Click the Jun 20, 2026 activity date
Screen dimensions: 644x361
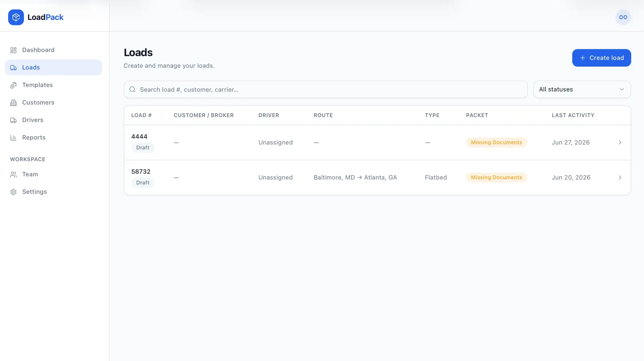571,177
